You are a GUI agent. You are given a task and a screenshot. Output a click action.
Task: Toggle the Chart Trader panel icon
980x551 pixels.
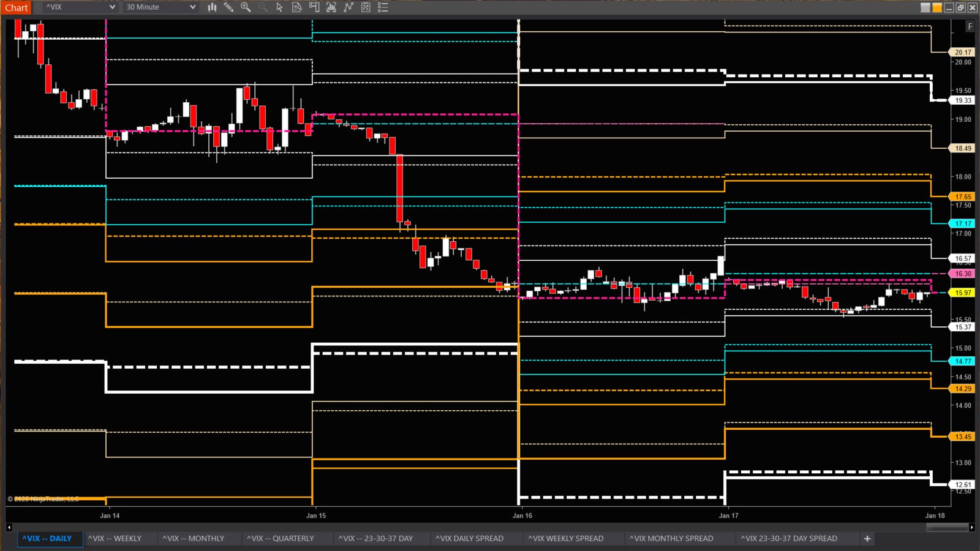314,7
